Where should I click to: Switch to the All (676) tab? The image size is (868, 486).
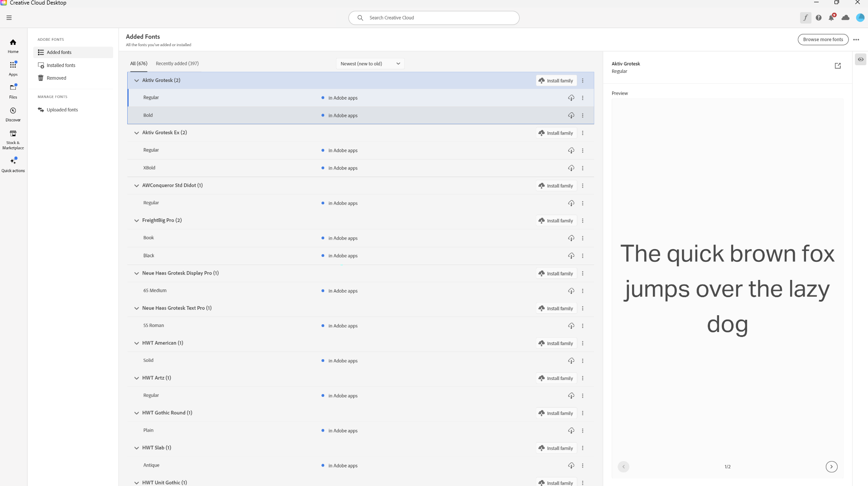tap(139, 63)
